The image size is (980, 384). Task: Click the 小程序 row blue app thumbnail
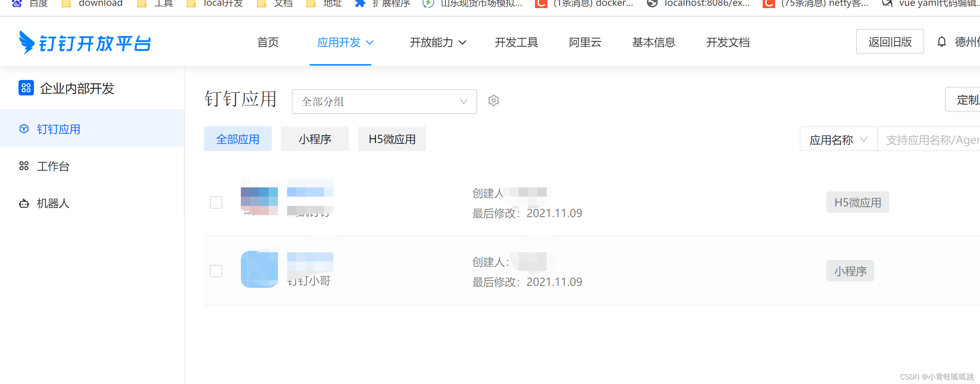pos(259,269)
